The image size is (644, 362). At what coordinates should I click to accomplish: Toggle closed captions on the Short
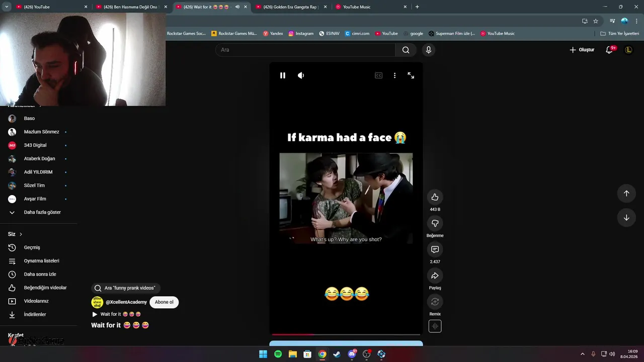tap(378, 75)
